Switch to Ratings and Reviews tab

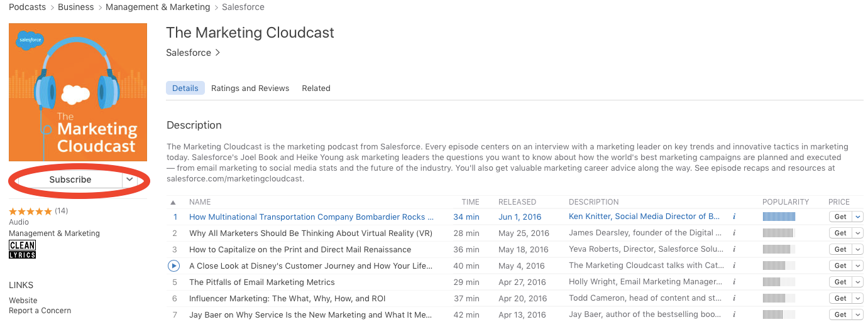coord(250,88)
